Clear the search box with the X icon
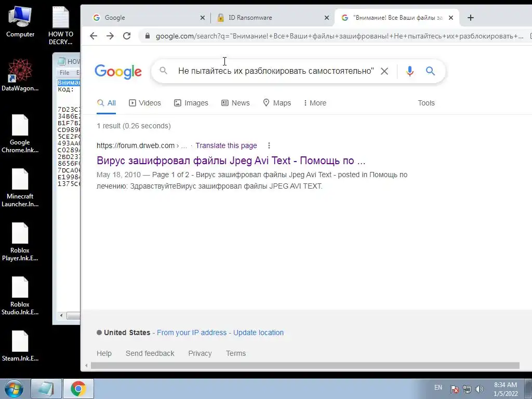 [x=384, y=71]
